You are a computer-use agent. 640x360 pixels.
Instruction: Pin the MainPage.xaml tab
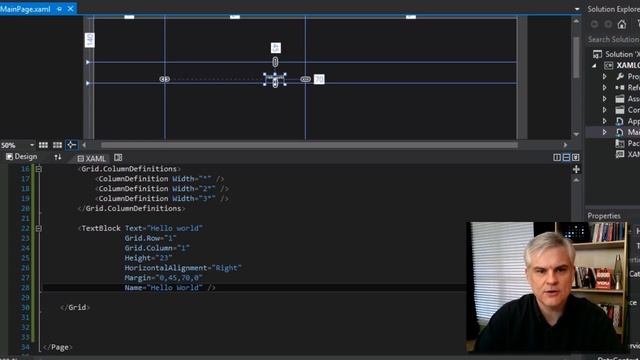pyautogui.click(x=60, y=9)
